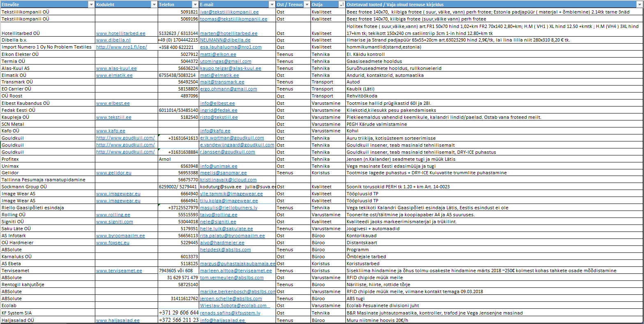The image size is (644, 324).
Task: Select the EO Carrier OÜ cell
Action: point(48,89)
